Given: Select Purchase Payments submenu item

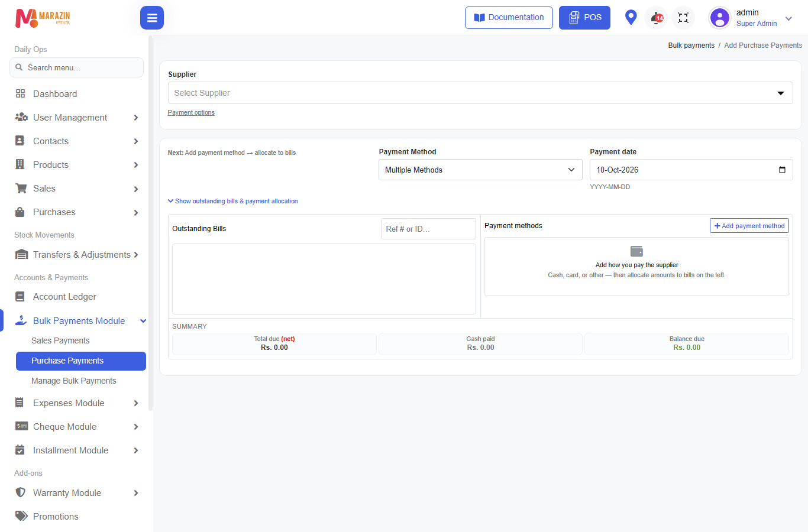Looking at the screenshot, I should [x=81, y=361].
